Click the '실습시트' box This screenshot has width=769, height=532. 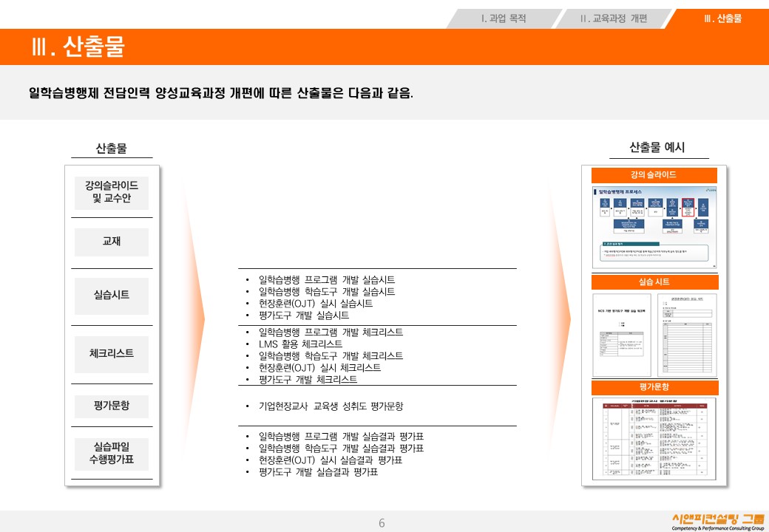[x=112, y=296]
